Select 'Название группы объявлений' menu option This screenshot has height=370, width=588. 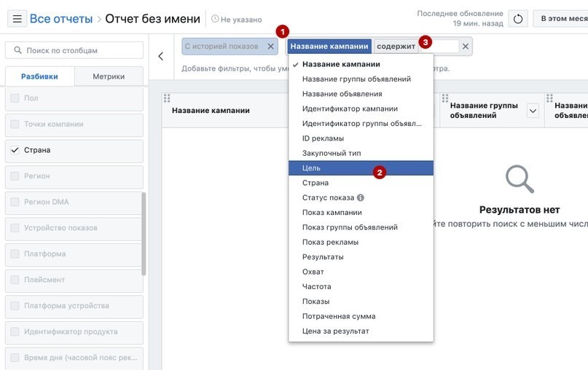361,79
